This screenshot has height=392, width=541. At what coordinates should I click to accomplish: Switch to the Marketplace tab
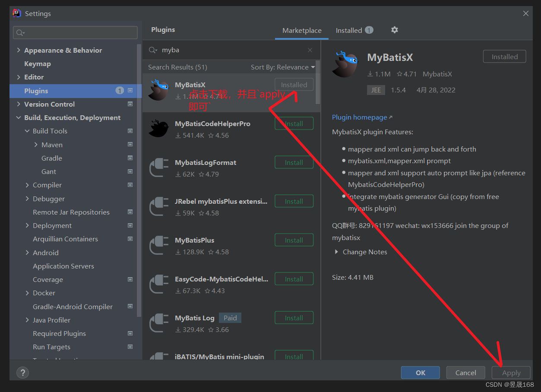click(302, 30)
